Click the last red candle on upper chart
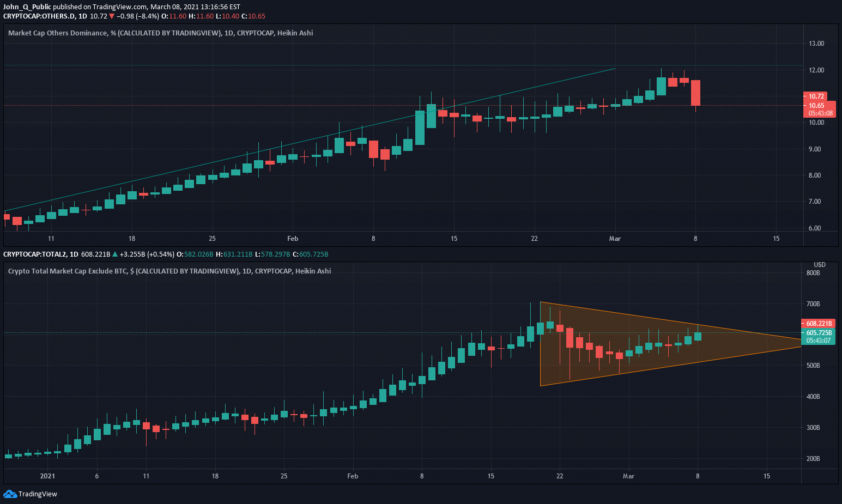The image size is (842, 504). click(695, 93)
